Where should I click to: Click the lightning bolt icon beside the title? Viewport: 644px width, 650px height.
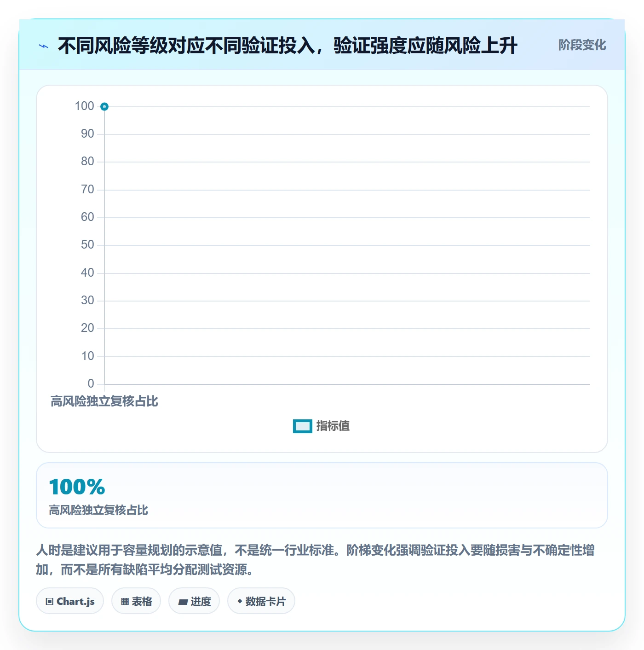click(44, 46)
